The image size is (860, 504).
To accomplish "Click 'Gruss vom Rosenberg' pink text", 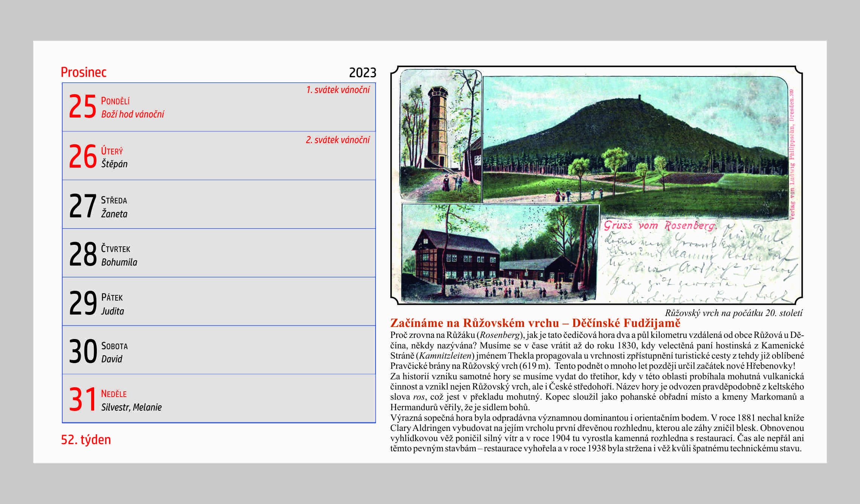I will (x=660, y=225).
